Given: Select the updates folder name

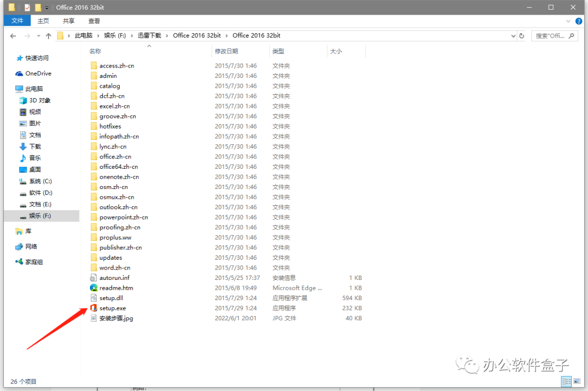Looking at the screenshot, I should click(111, 258).
